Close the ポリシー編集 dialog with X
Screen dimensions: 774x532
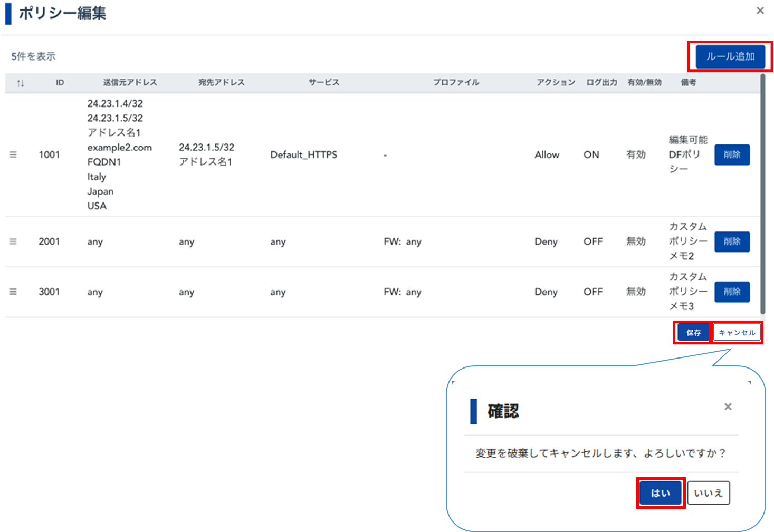click(x=760, y=11)
